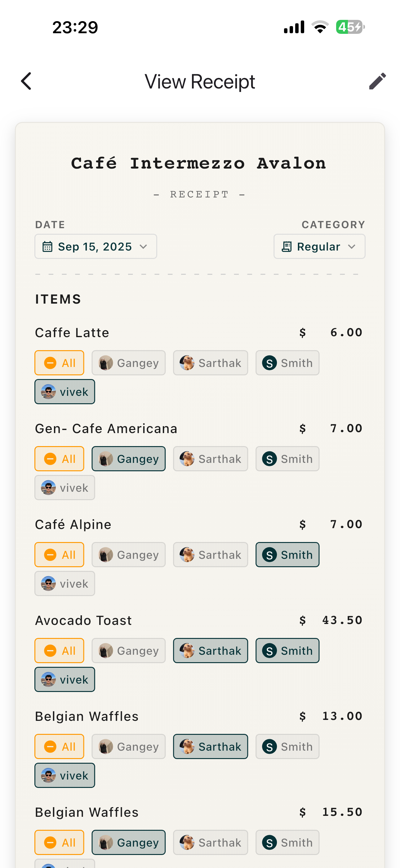
Task: Open the Sep 15, 2025 date dropdown
Action: point(96,246)
